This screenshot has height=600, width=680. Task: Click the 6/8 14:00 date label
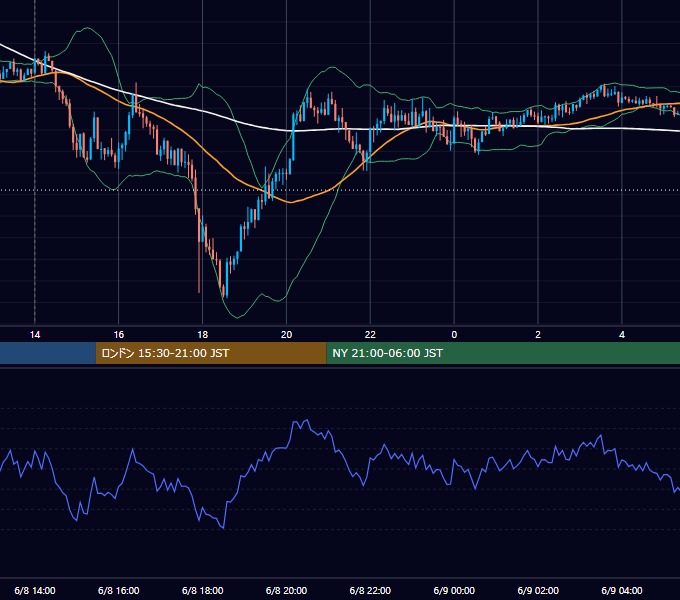[35, 590]
